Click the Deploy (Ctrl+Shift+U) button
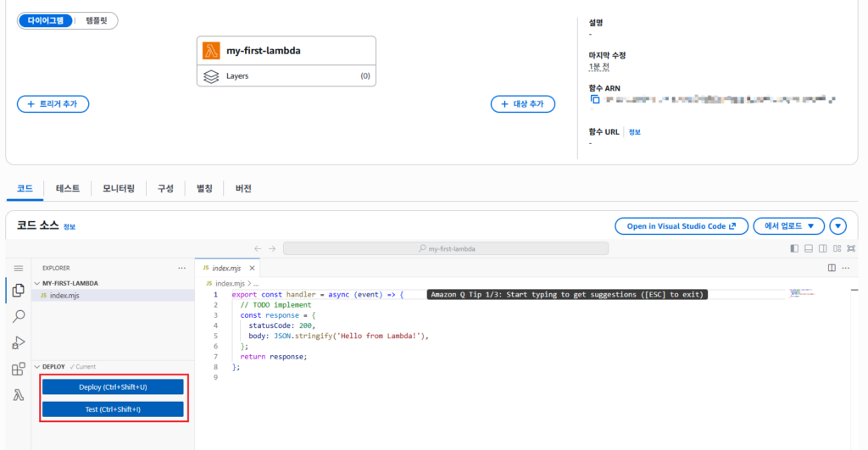868x450 pixels. click(x=113, y=387)
